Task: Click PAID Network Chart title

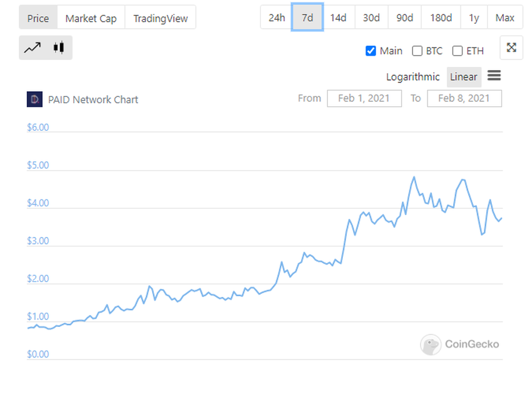Action: click(x=93, y=99)
